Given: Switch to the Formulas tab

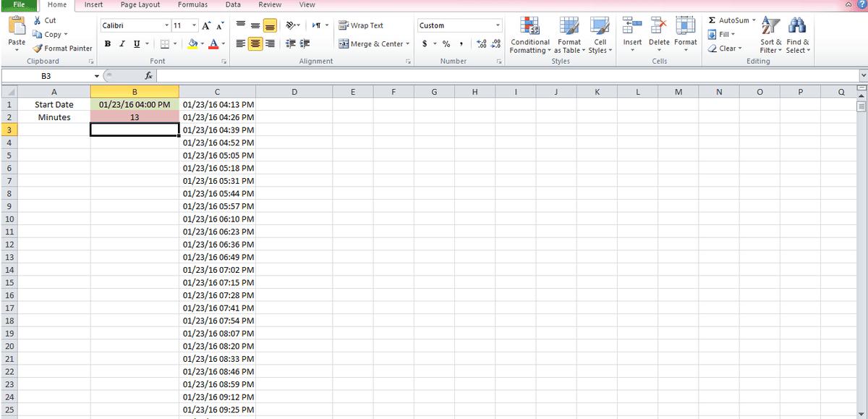Looking at the screenshot, I should [192, 5].
